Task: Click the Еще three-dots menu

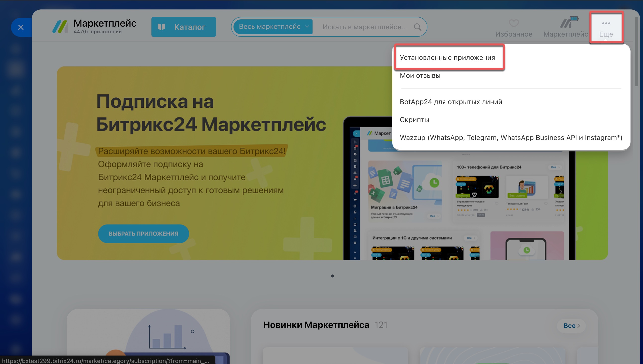Action: (x=606, y=28)
